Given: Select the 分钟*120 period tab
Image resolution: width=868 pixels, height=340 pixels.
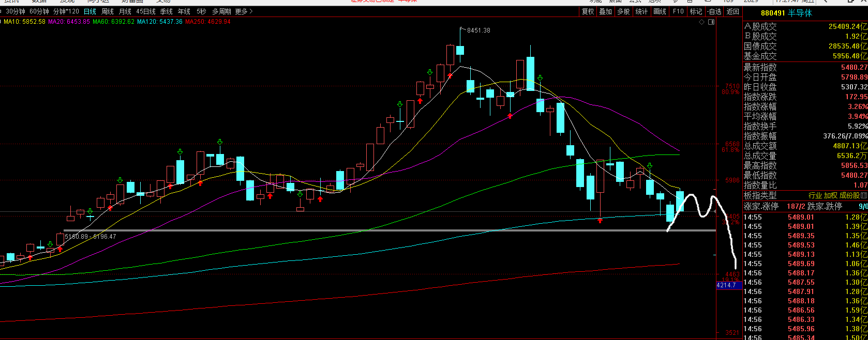Looking at the screenshot, I should (66, 11).
